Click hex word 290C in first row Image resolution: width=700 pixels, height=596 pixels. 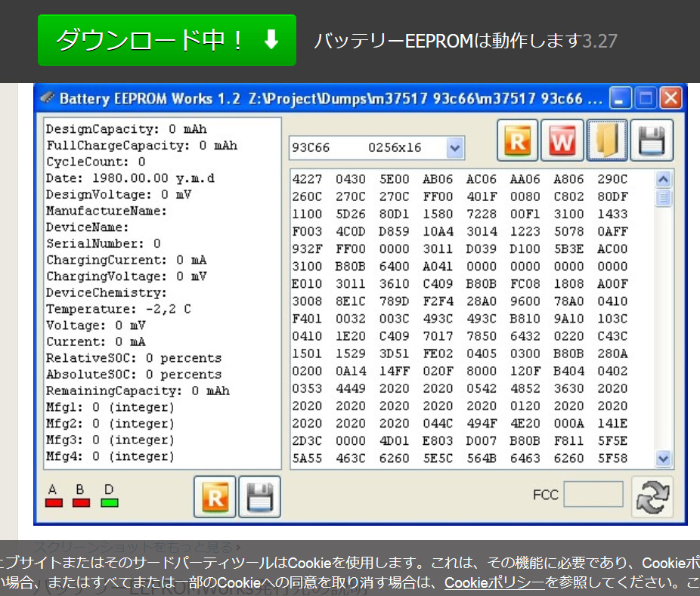[612, 179]
